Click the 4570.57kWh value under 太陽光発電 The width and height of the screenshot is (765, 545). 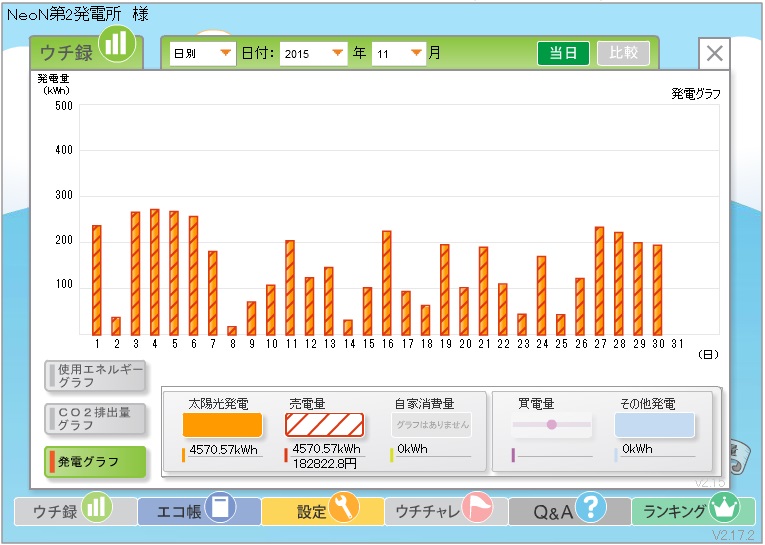coord(223,450)
